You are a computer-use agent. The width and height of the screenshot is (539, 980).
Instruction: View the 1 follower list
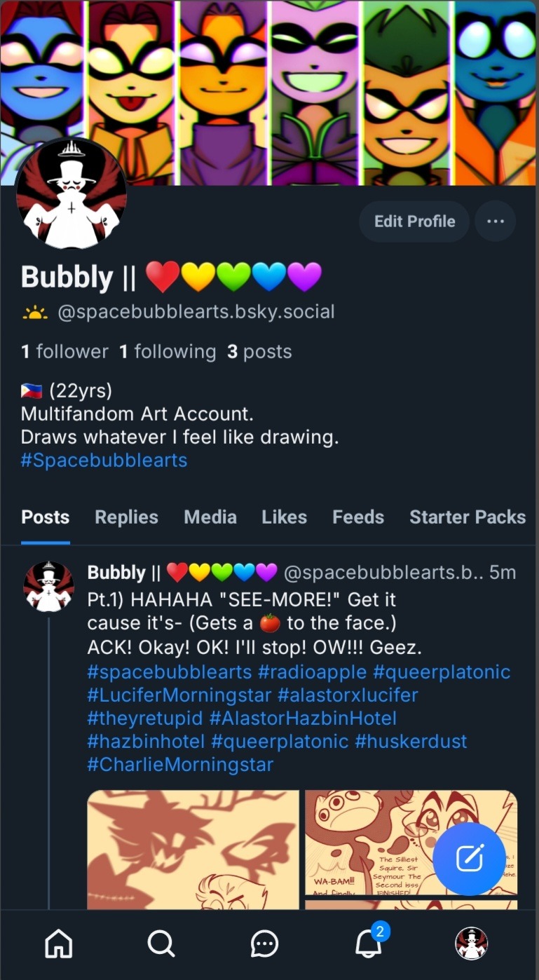64,352
